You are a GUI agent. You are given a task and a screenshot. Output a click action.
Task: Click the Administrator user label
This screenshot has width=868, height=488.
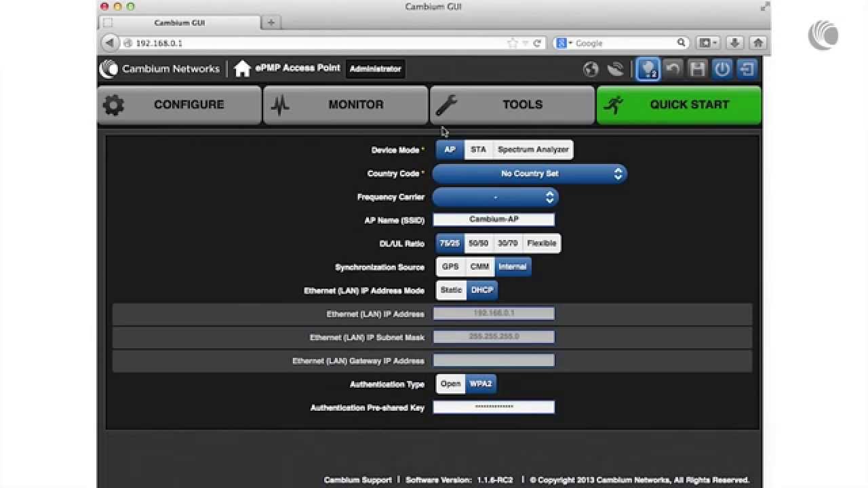[x=375, y=68]
